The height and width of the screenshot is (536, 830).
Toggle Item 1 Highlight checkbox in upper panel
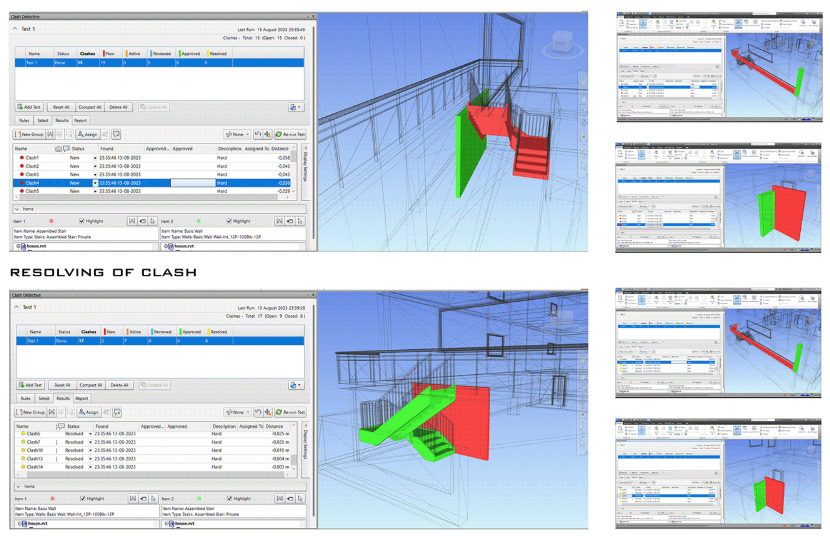coord(82,221)
